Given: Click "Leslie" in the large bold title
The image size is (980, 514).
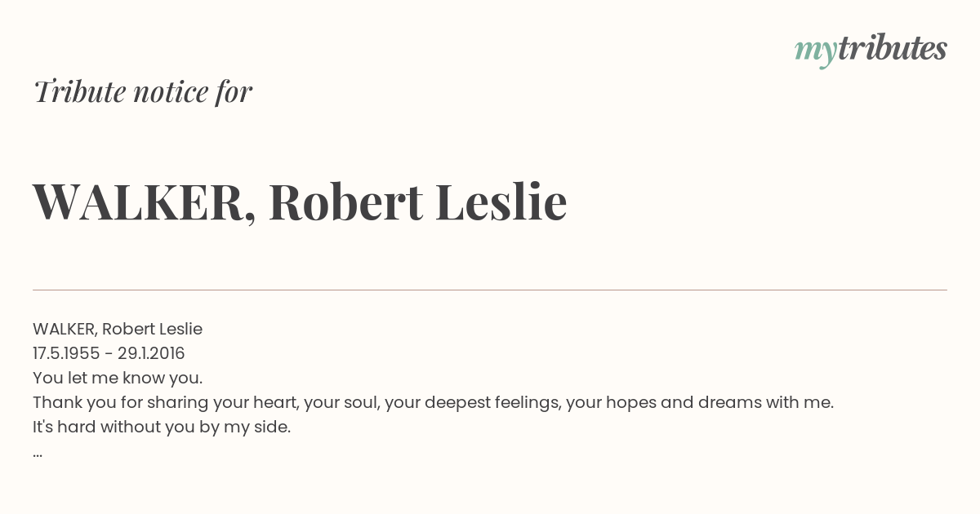Looking at the screenshot, I should pyautogui.click(x=501, y=201).
